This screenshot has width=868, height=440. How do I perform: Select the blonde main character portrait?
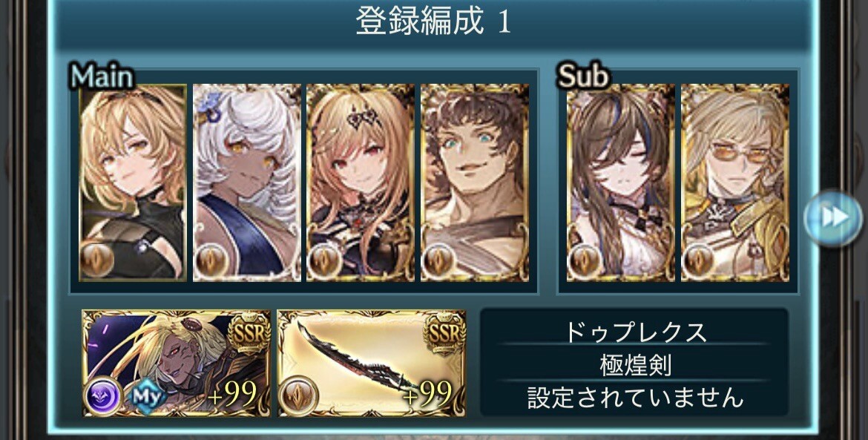pos(133,183)
